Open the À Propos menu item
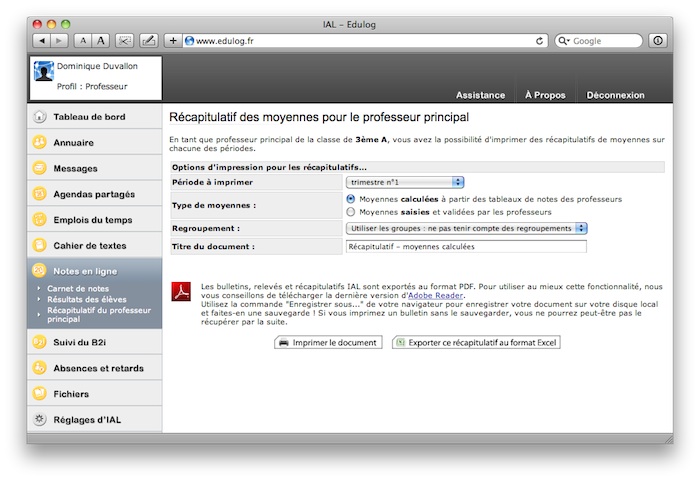The width and height of the screenshot is (700, 481). coord(545,95)
